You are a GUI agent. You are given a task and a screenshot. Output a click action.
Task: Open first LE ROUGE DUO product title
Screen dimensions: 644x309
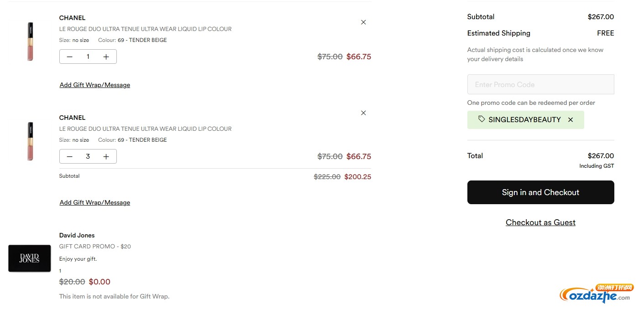click(145, 29)
